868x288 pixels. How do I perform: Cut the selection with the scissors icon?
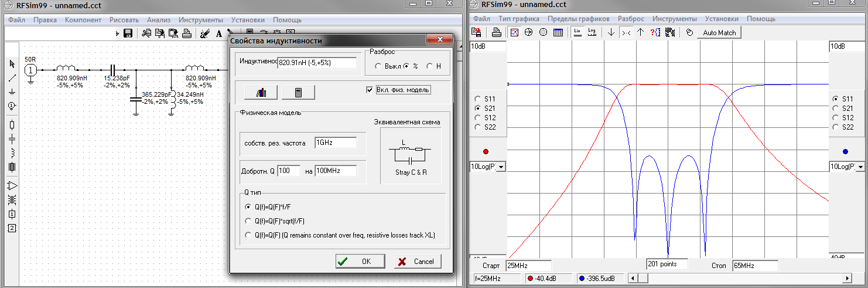click(146, 33)
